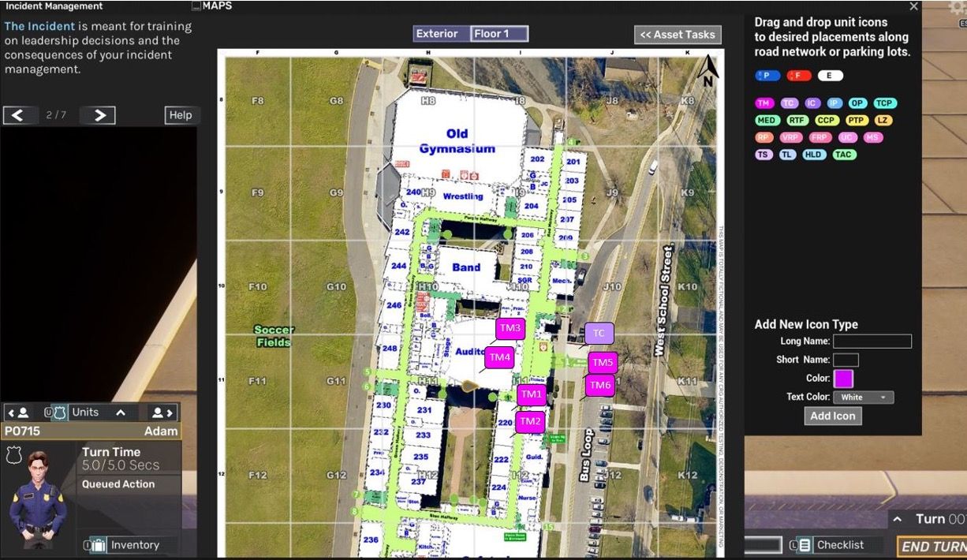967x560 pixels.
Task: Go to next tutorial page arrow
Action: tap(99, 115)
